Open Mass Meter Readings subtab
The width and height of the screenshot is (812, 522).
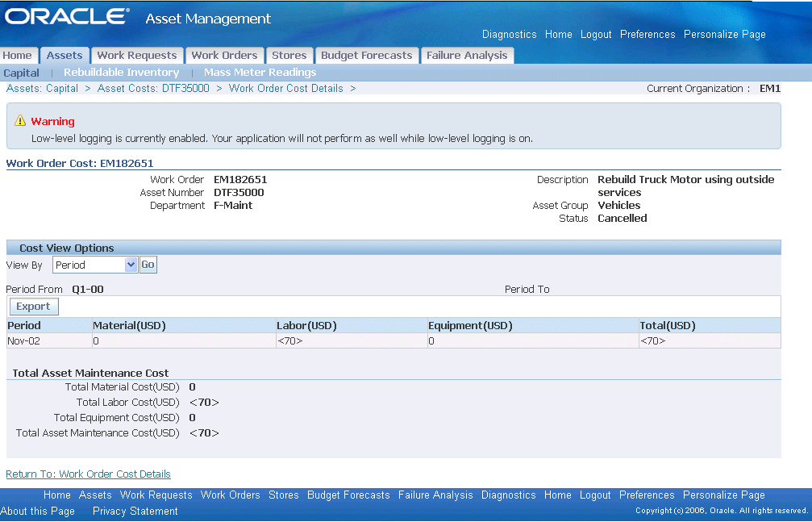[x=260, y=73]
